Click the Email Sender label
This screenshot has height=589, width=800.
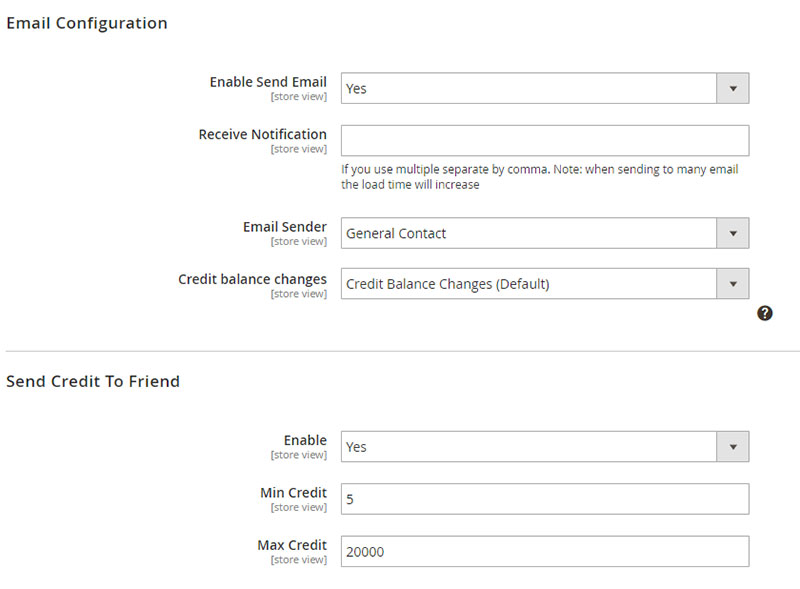coord(285,227)
